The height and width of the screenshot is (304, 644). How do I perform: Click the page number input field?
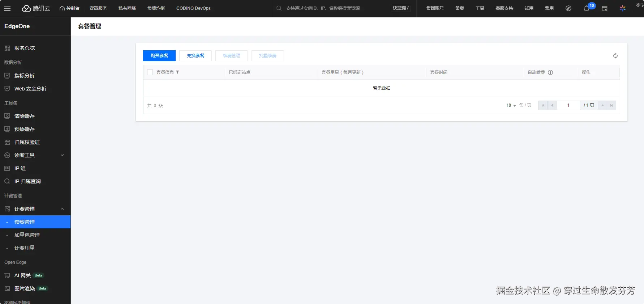[568, 105]
